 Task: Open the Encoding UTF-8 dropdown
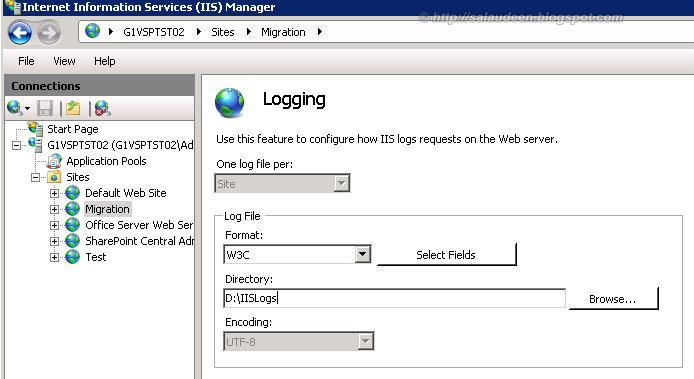pyautogui.click(x=365, y=341)
